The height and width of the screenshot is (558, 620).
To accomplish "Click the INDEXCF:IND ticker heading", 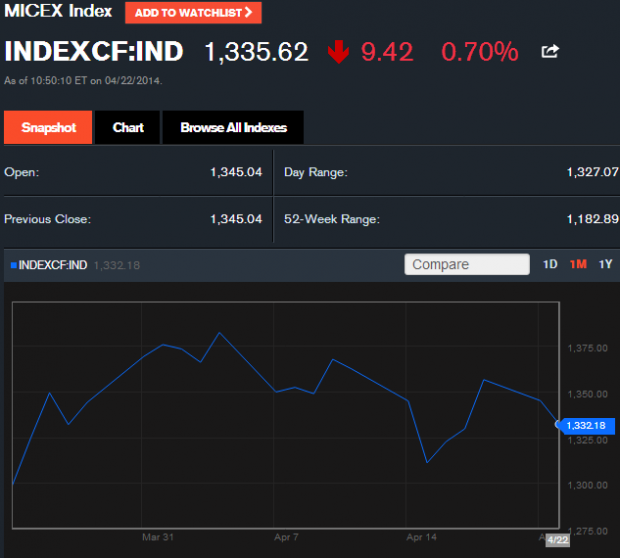I will (97, 52).
